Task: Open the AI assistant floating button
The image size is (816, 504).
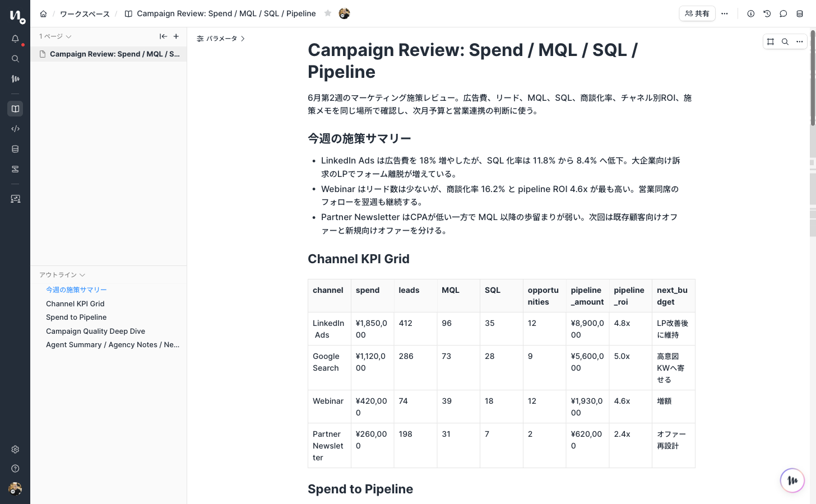Action: point(792,480)
